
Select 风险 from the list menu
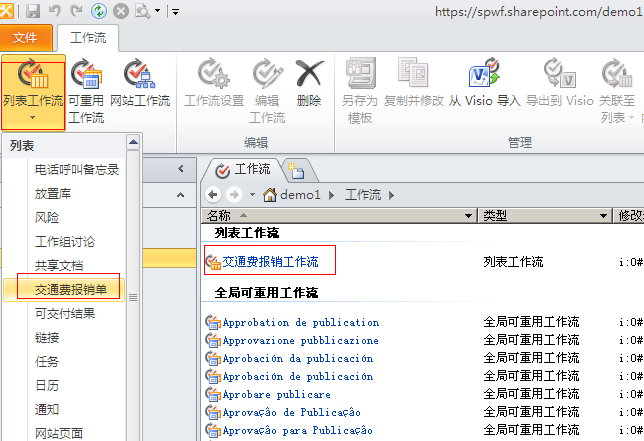pyautogui.click(x=64, y=217)
